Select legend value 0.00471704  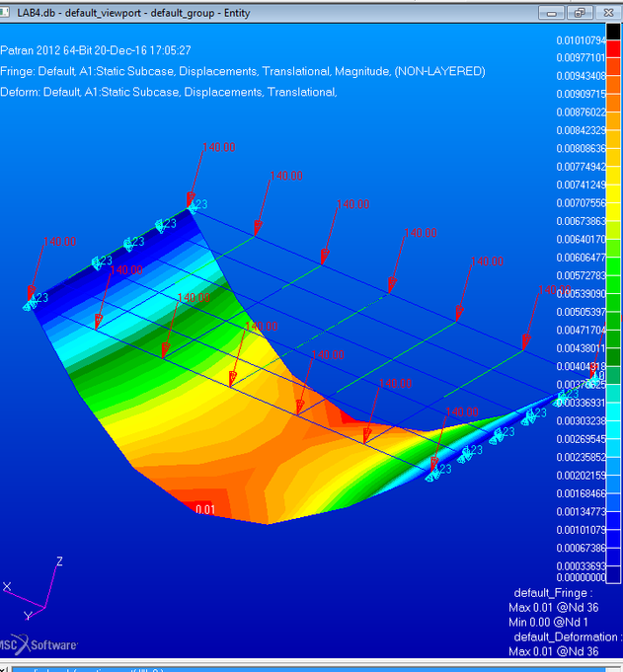(581, 330)
